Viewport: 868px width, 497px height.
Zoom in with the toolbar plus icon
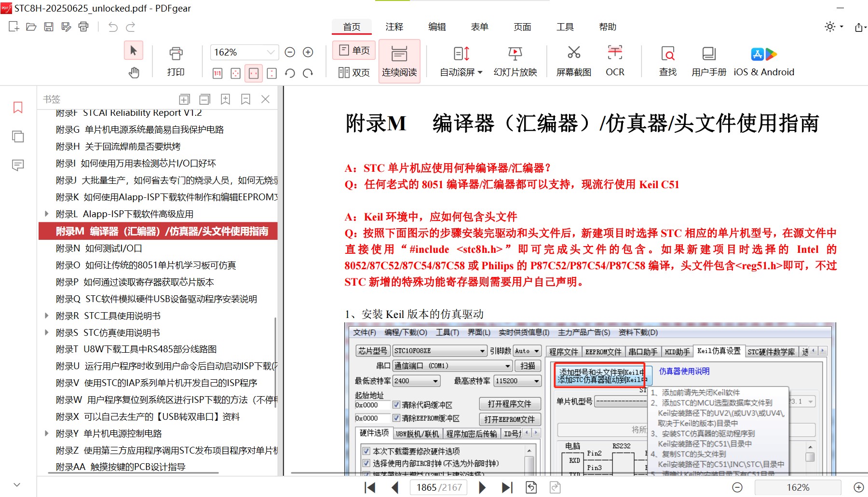click(x=308, y=52)
